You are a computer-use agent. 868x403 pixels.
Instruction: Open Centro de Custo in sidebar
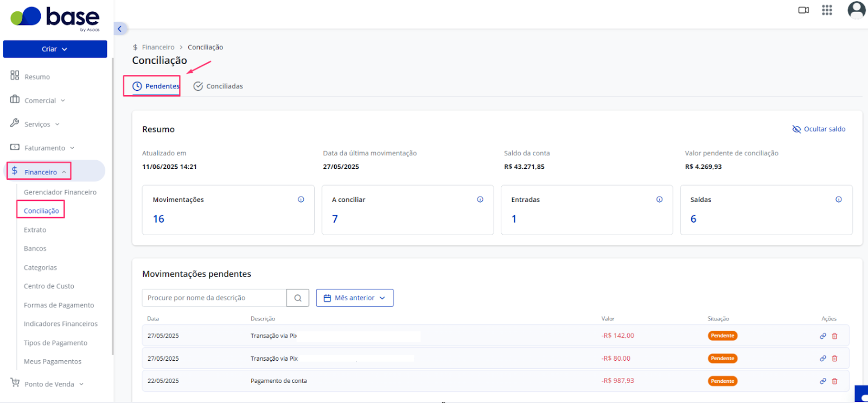point(49,286)
